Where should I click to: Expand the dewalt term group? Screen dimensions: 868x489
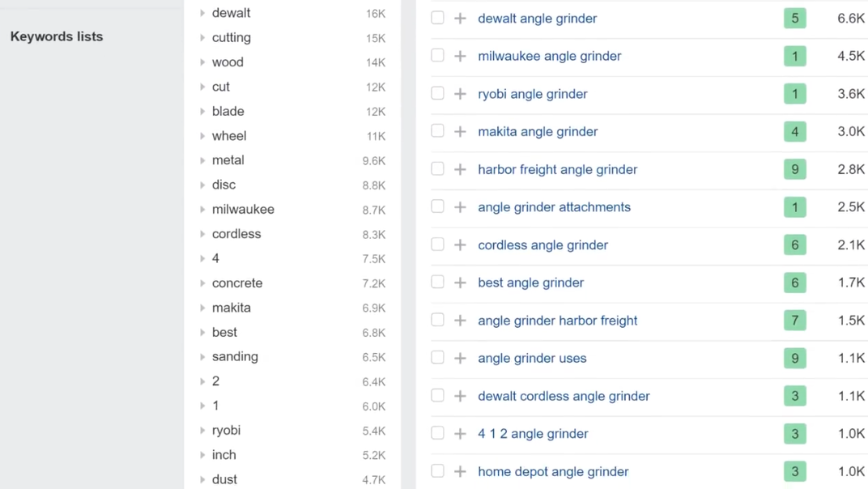[x=202, y=13]
